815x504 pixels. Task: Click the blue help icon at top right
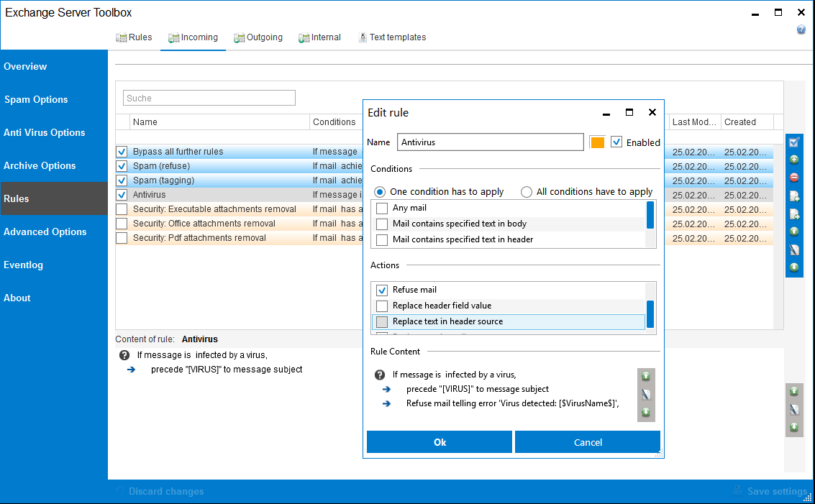tap(801, 29)
